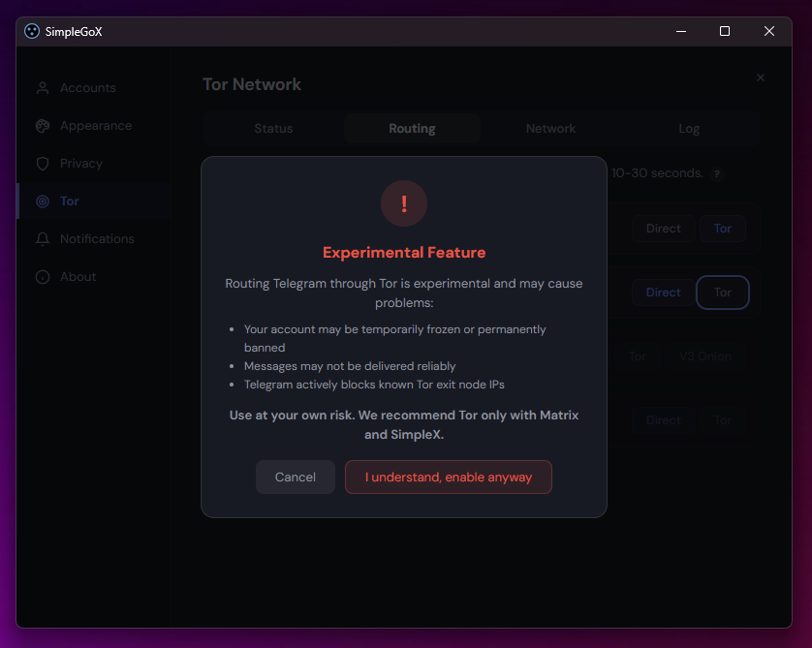
Task: Click 'Messages may not be delivered reliably' text
Action: (x=350, y=366)
